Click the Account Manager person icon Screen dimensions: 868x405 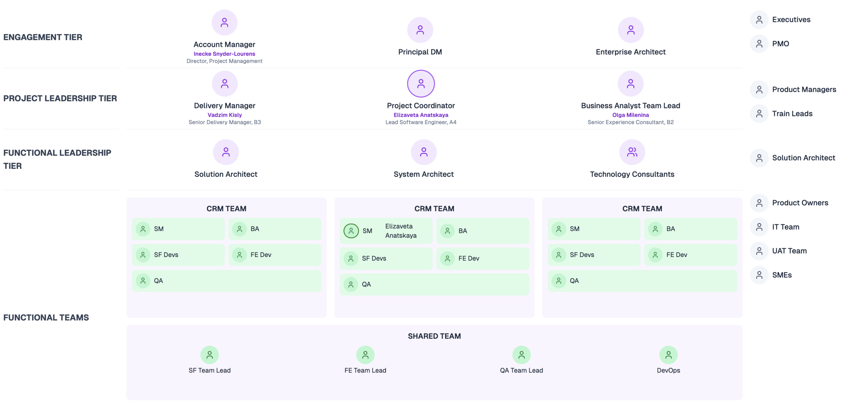coord(224,23)
